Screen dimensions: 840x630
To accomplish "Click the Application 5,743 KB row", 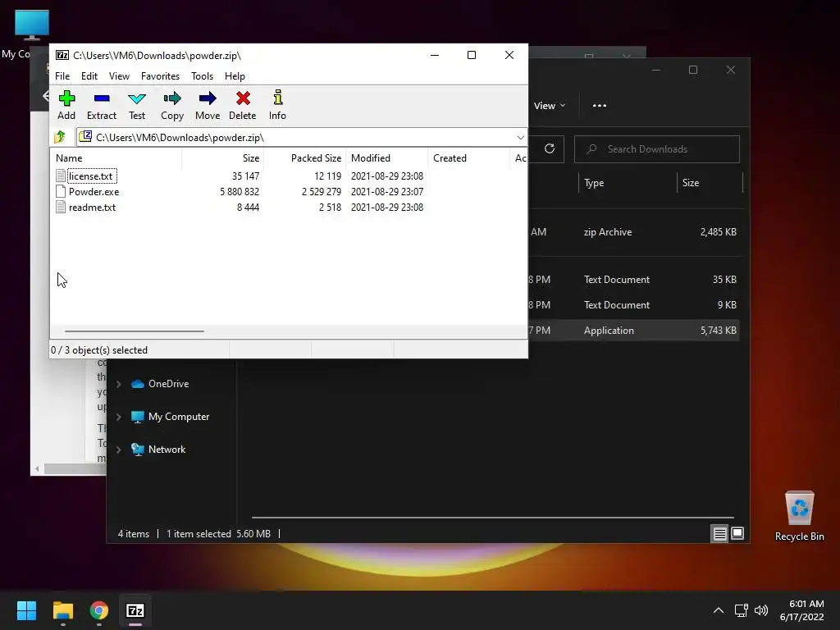I will pyautogui.click(x=634, y=331).
